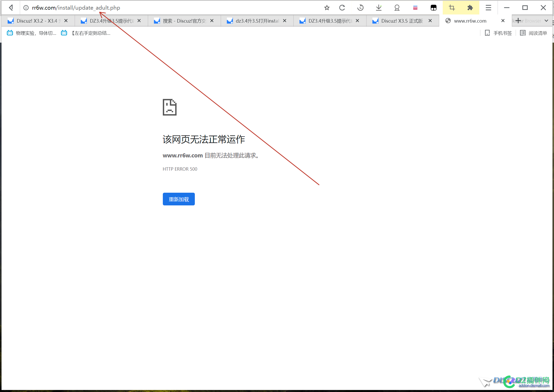This screenshot has height=392, width=554.
Task: Click the 该网页无法正常运作 heading
Action: coord(204,139)
